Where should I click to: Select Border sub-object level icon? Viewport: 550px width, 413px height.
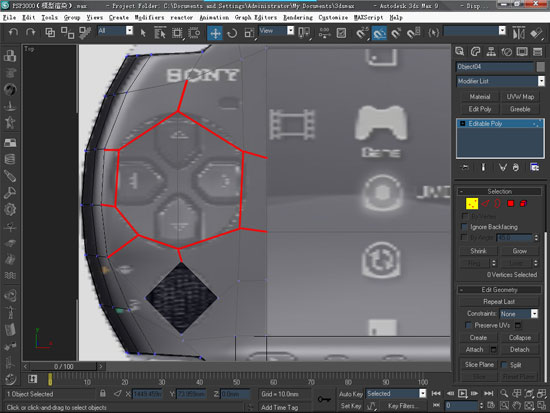[497, 203]
